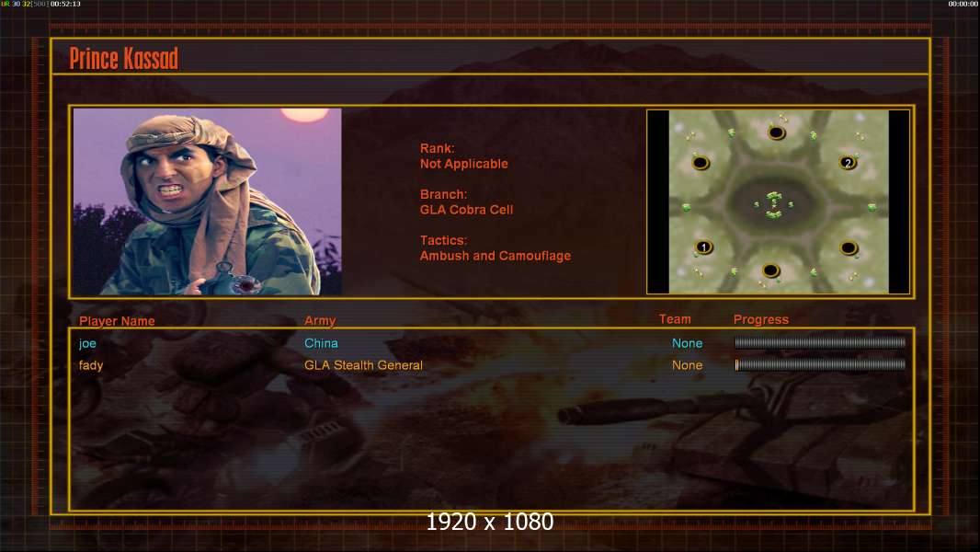980x552 pixels.
Task: Pick the bottom-center empty start position
Action: point(770,270)
